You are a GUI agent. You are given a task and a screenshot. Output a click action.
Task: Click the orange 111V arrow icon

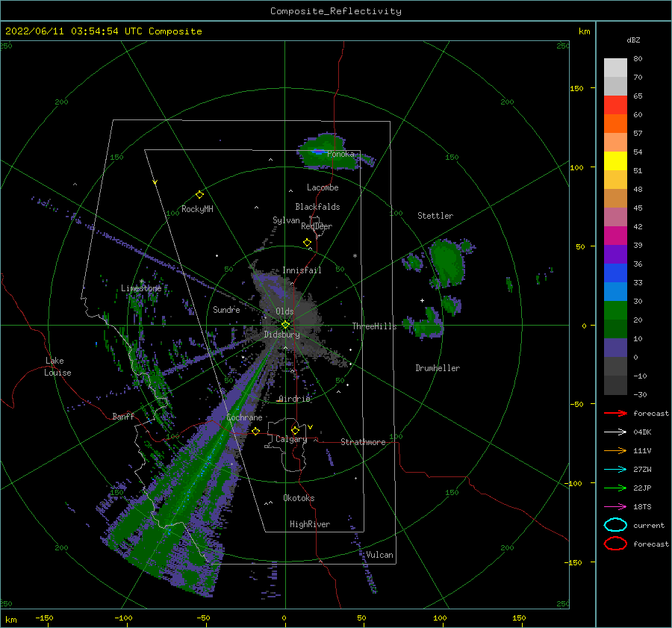pyautogui.click(x=615, y=450)
